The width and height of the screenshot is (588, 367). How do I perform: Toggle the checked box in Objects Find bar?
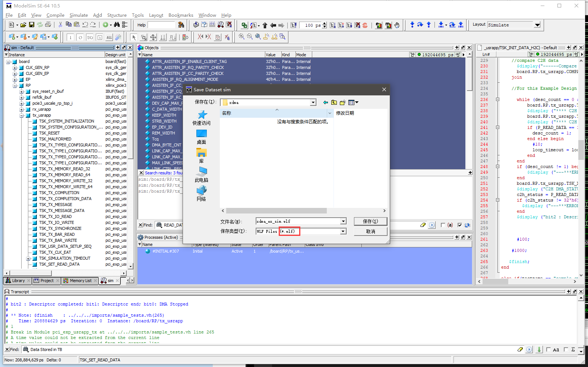[460, 225]
